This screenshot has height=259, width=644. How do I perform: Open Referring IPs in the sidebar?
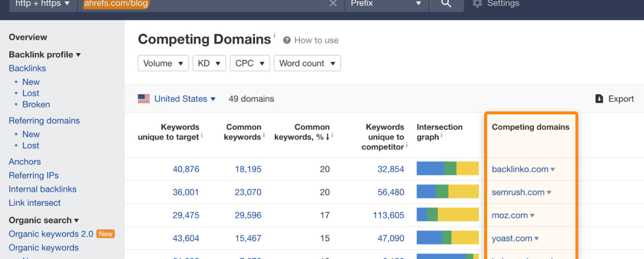33,175
